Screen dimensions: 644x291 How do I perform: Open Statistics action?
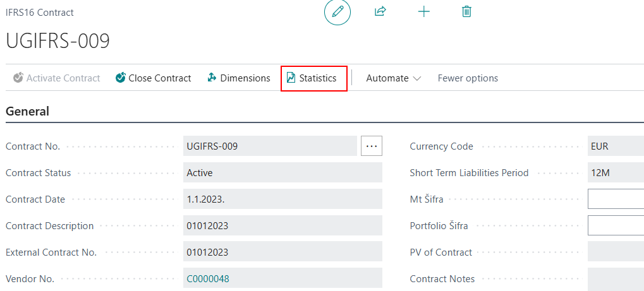pos(312,78)
